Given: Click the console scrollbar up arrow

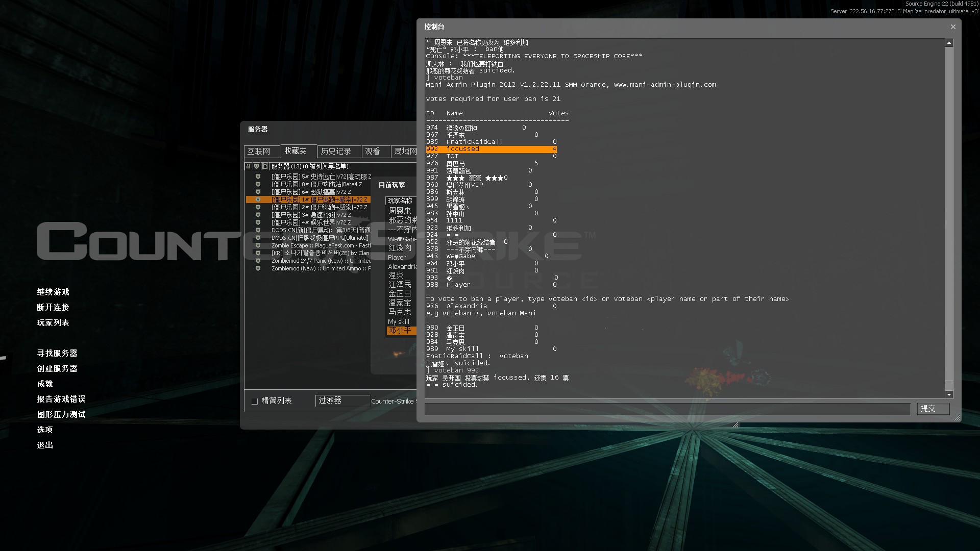Looking at the screenshot, I should [x=949, y=43].
